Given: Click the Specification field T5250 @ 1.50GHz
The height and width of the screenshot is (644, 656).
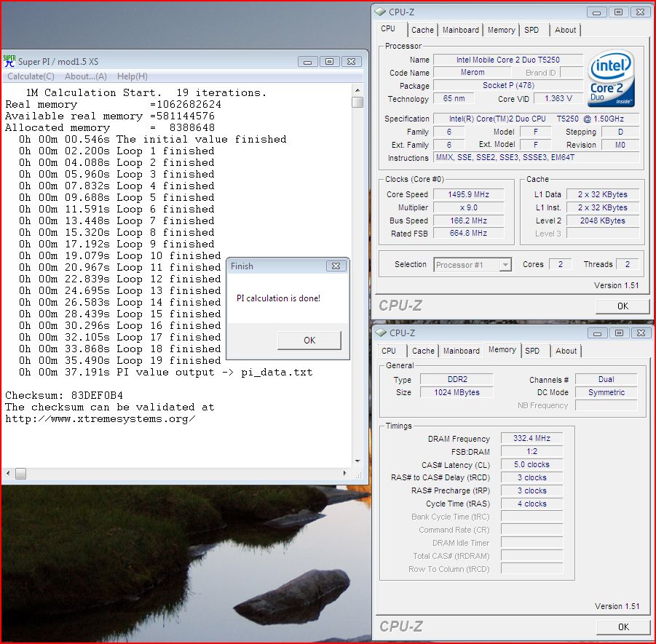Looking at the screenshot, I should 537,119.
